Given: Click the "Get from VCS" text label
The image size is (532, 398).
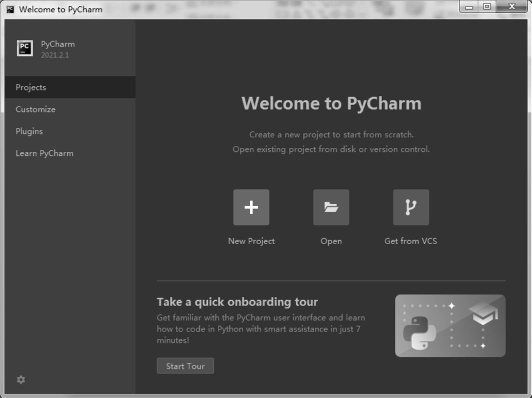Looking at the screenshot, I should tap(410, 241).
